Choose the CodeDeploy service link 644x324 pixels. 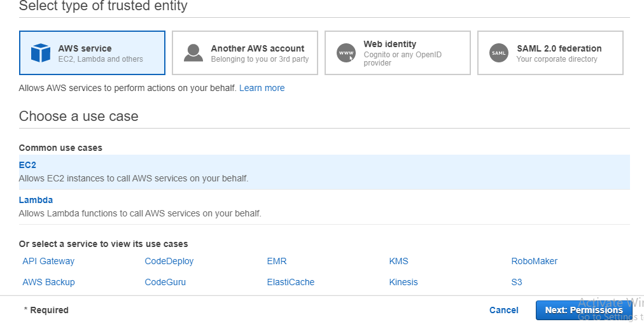tap(169, 261)
